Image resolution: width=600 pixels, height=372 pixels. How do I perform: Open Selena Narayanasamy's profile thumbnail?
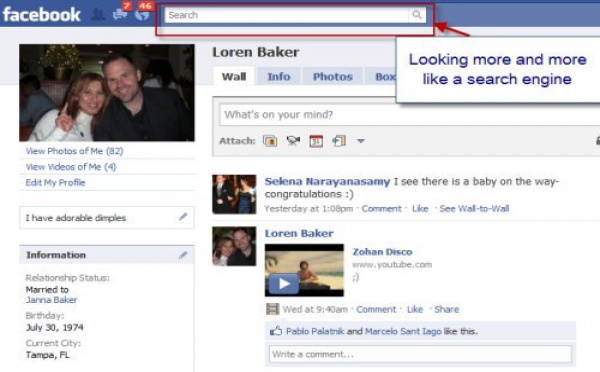tap(234, 194)
